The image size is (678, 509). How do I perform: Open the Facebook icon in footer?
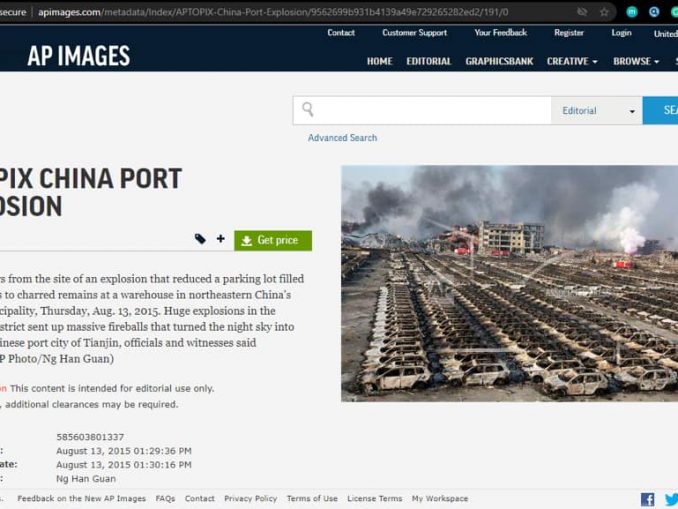647,499
